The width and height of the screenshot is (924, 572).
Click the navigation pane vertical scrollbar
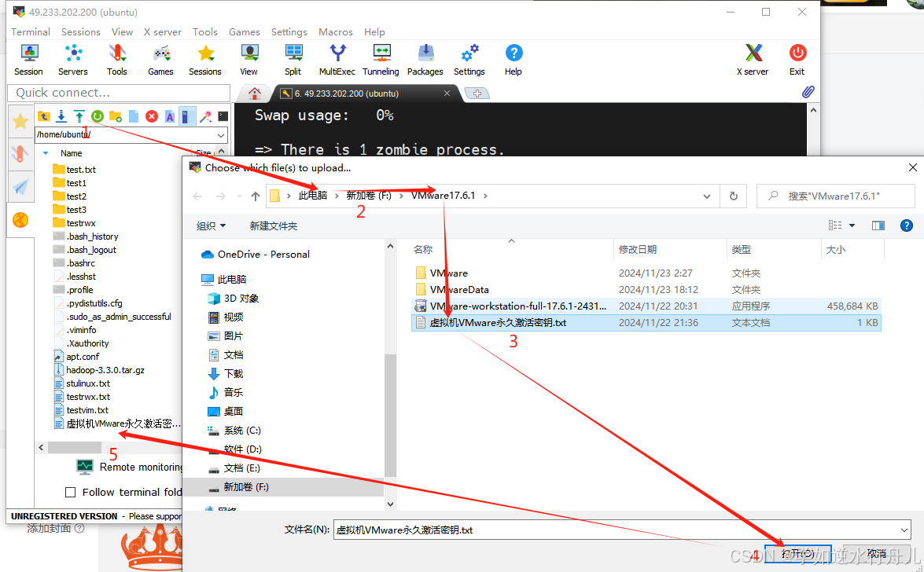[x=390, y=416]
